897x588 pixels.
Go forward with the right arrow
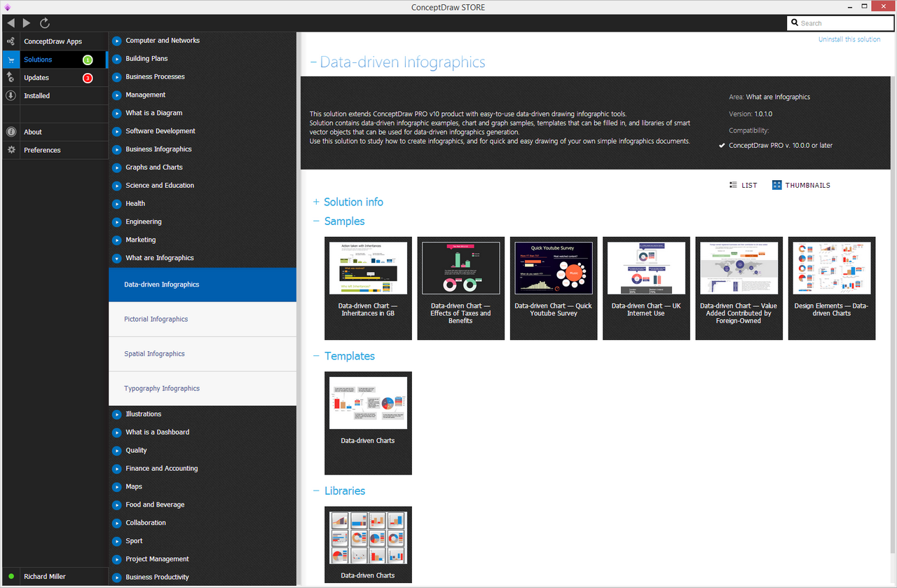27,23
